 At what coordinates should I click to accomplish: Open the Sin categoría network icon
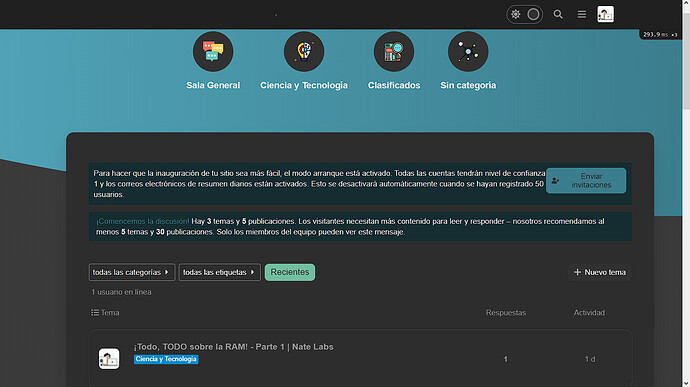[x=468, y=52]
